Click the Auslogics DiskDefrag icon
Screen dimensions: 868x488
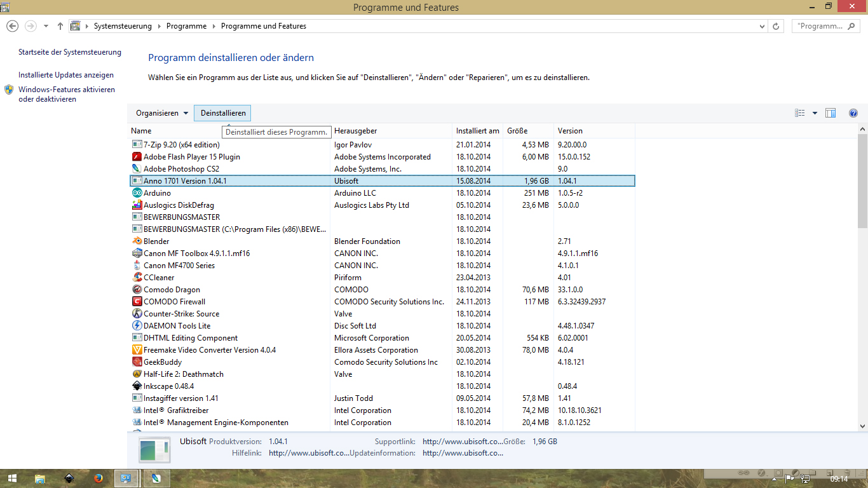(137, 205)
